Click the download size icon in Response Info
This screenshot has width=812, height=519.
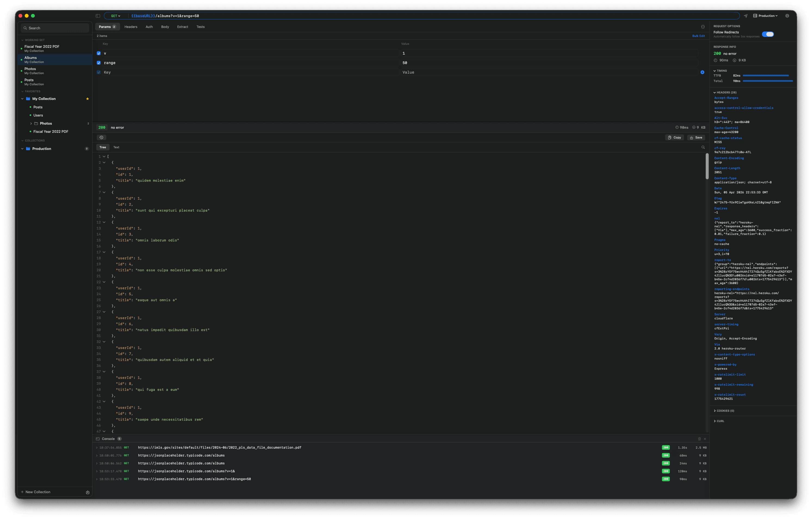click(x=735, y=60)
